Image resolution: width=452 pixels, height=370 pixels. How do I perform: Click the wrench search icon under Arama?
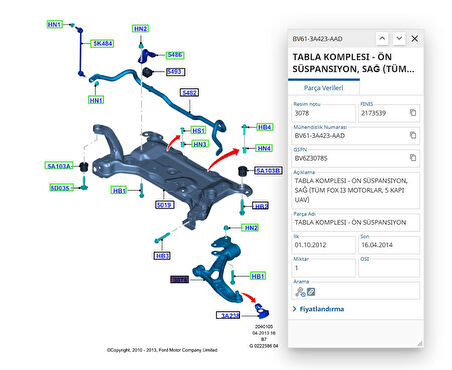point(300,292)
